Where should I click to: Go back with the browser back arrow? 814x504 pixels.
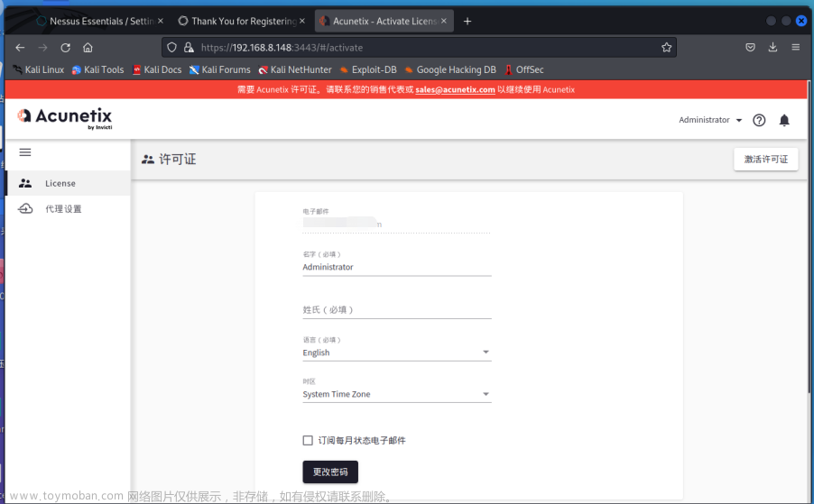(20, 48)
